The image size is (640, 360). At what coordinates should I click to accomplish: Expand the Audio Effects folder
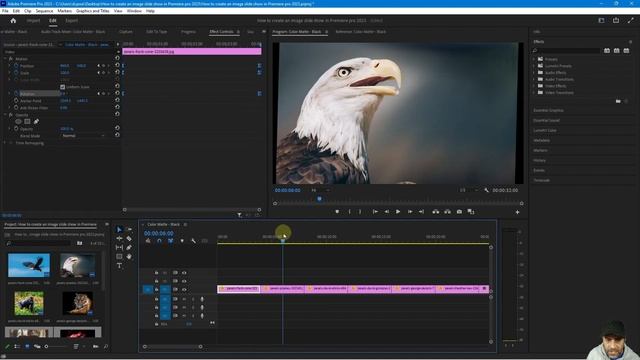click(534, 73)
